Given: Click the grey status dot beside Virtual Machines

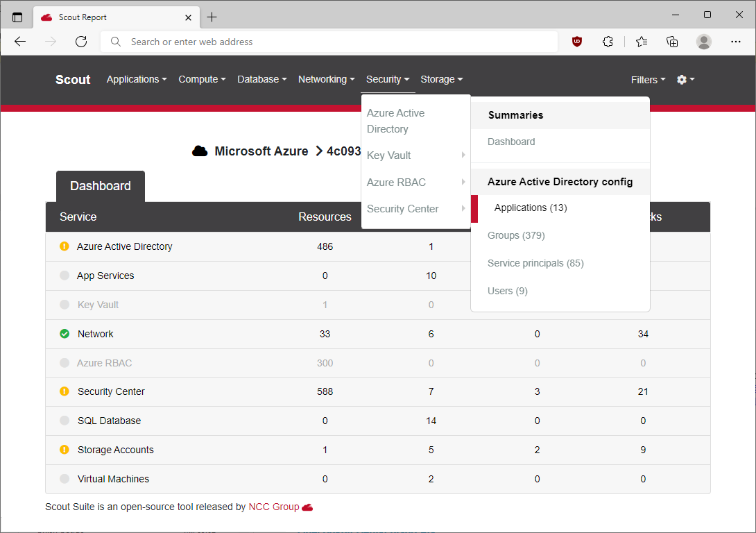Looking at the screenshot, I should [x=64, y=478].
